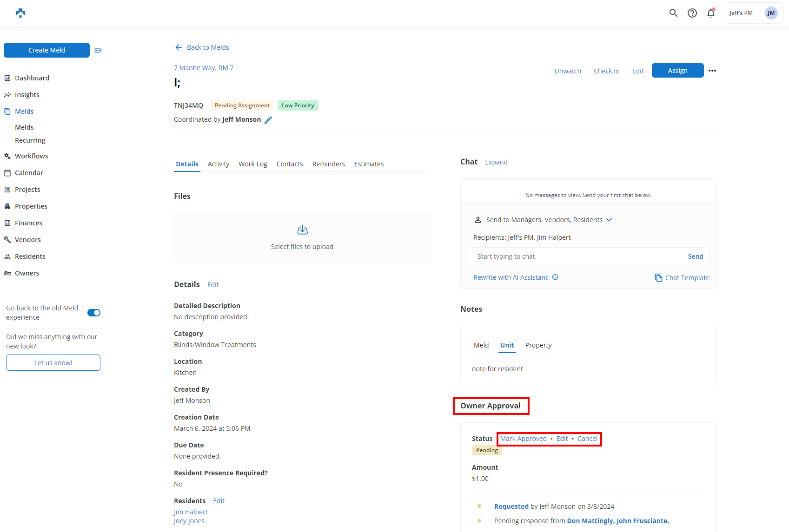Screen dimensions: 789x532
Task: Select the Property notes tab
Action: click(x=538, y=345)
